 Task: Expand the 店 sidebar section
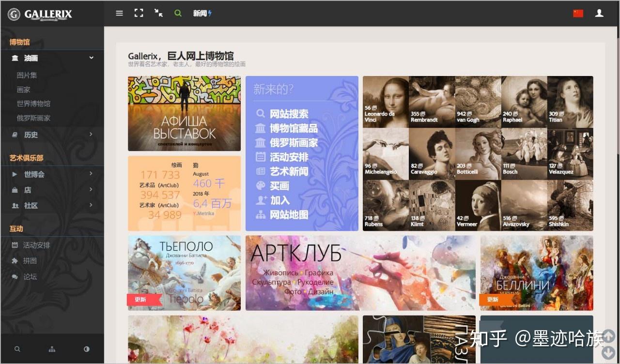(52, 190)
